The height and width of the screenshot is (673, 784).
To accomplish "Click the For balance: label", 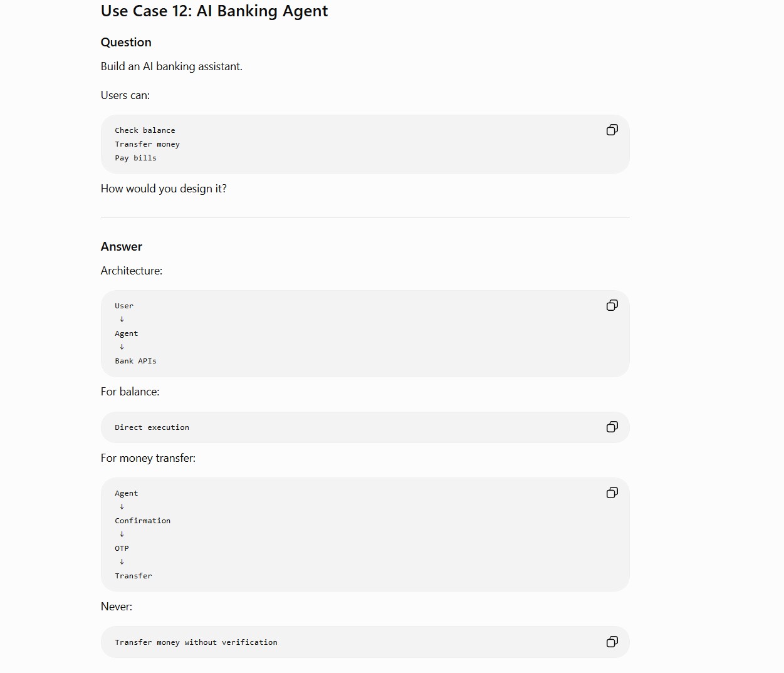I will 130,392.
